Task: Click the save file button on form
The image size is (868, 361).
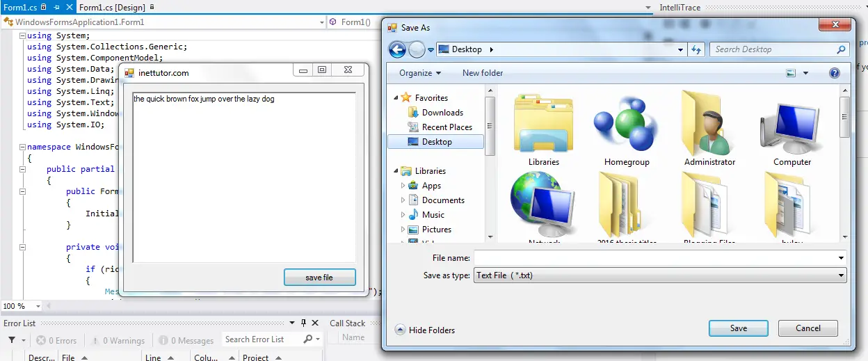Action: point(319,278)
